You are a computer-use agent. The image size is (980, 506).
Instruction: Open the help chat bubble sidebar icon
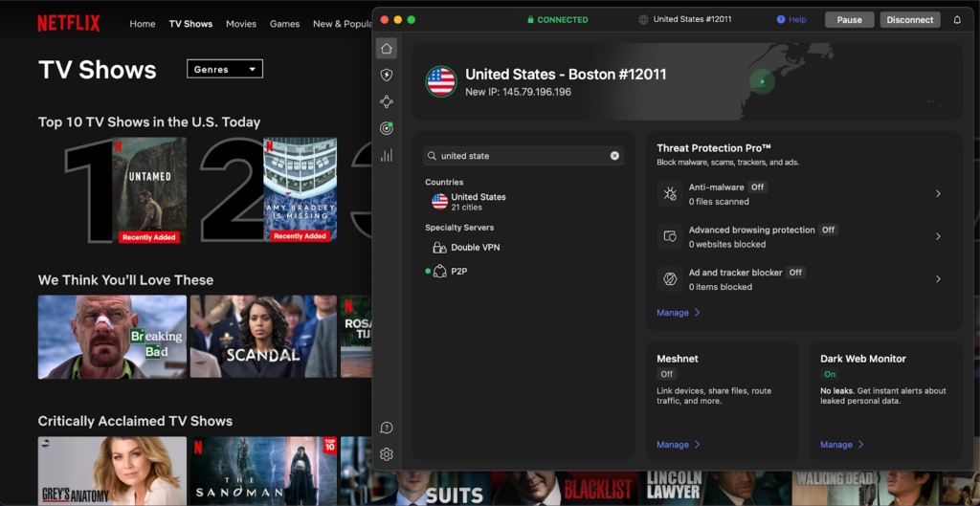387,428
